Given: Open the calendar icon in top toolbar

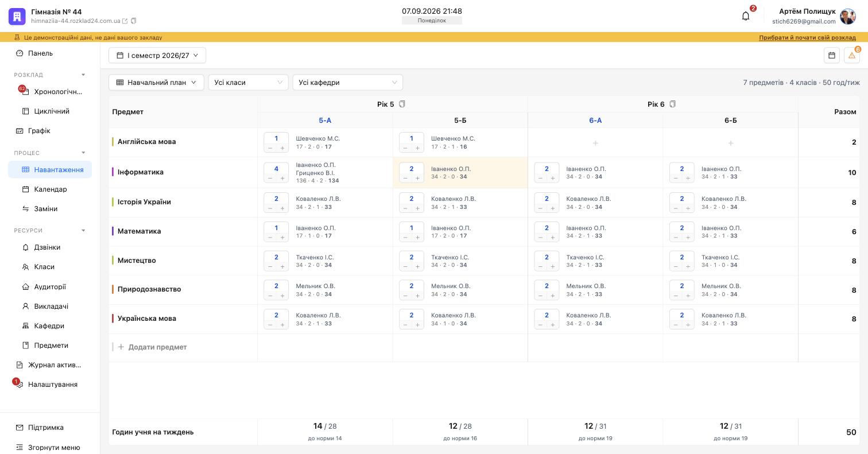Looking at the screenshot, I should (832, 55).
